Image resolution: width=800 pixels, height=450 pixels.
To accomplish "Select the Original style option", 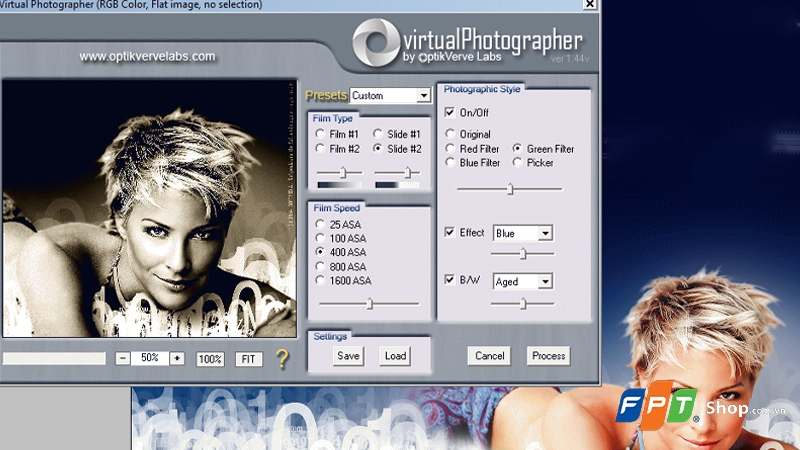I will [x=449, y=134].
